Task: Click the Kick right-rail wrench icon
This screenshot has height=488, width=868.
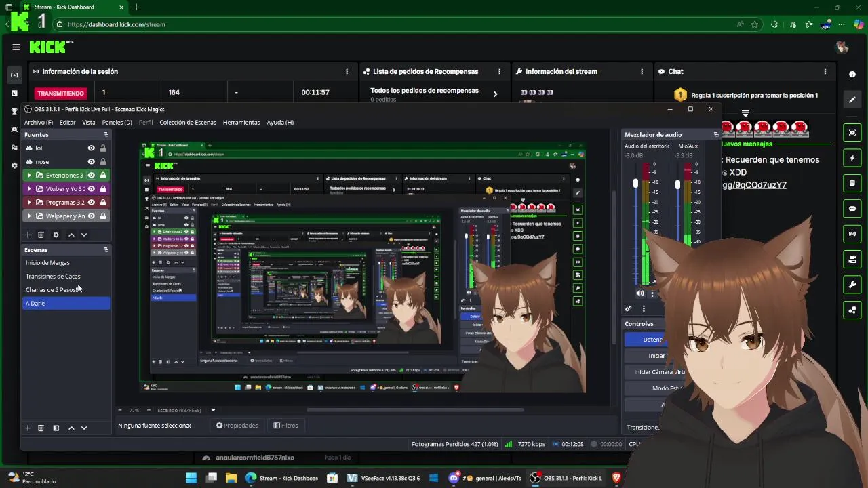Action: (852, 284)
